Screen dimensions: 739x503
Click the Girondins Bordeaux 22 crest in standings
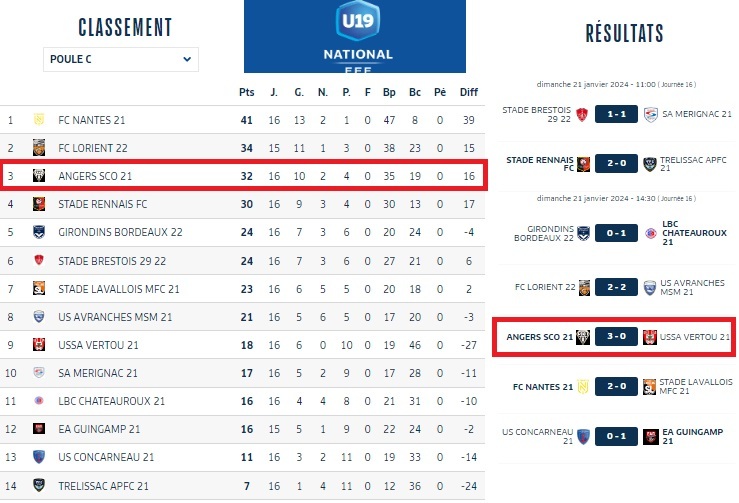39,232
